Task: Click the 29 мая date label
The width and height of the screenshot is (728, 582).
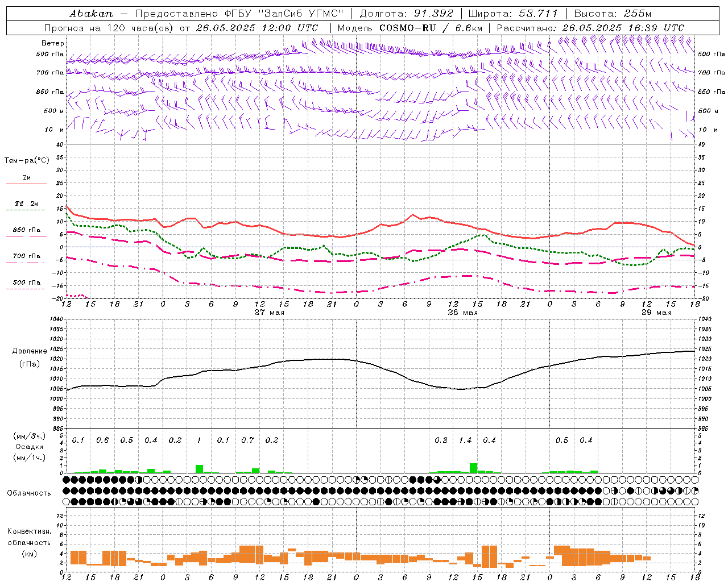Action: pos(656,312)
